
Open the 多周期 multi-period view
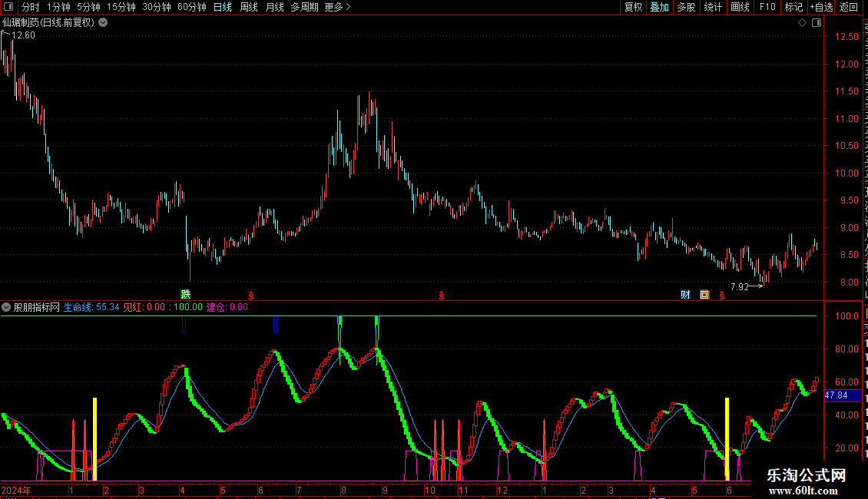tap(304, 7)
